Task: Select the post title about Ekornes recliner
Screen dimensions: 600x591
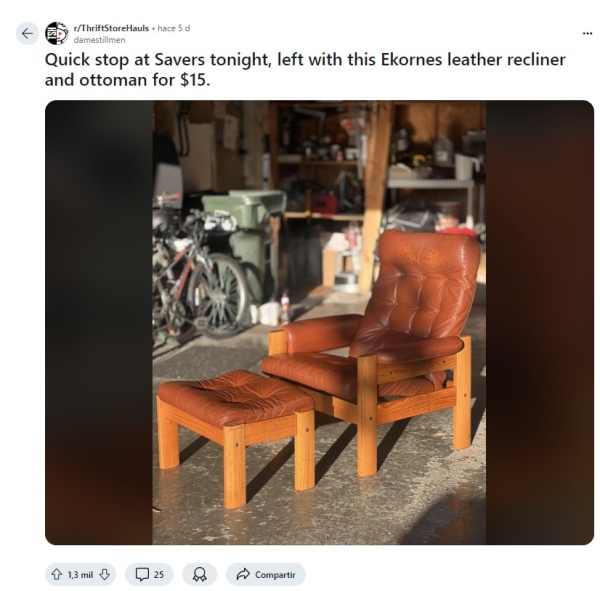Action: tap(305, 70)
